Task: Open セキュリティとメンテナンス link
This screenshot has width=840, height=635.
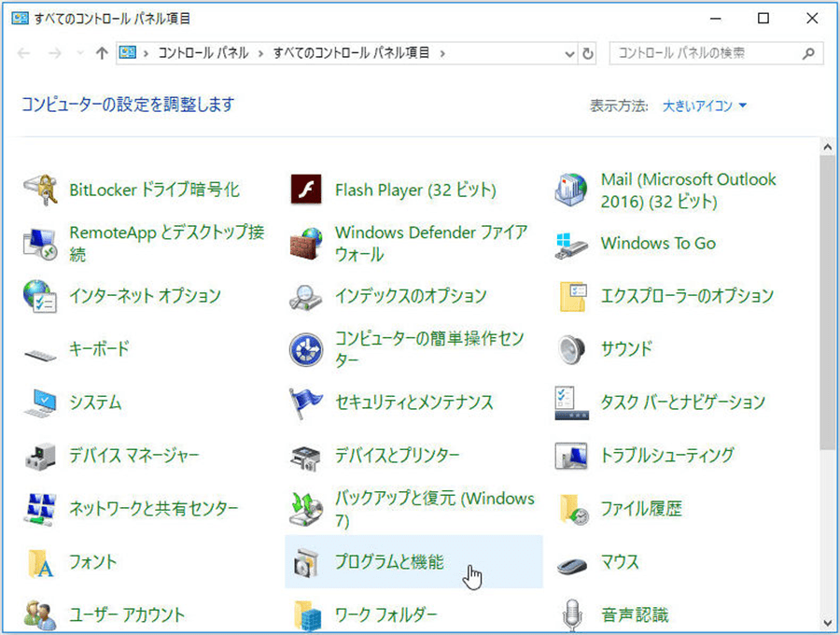Action: point(414,402)
